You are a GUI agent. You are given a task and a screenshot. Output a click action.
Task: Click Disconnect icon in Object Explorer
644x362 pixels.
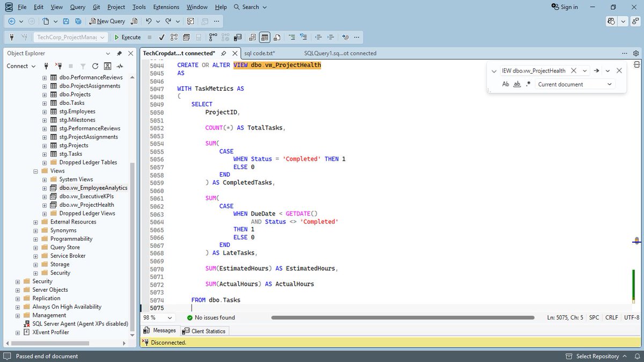[58, 66]
